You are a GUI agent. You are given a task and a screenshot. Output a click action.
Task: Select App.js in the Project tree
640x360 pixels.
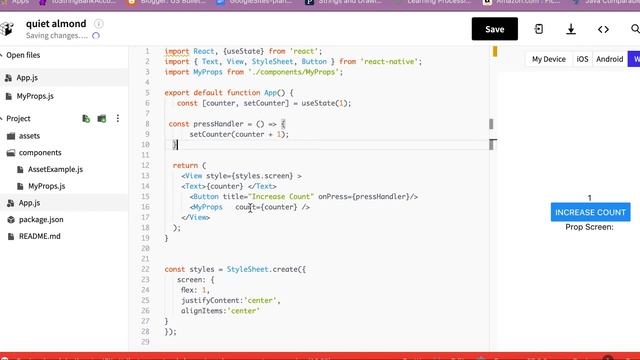point(64,203)
